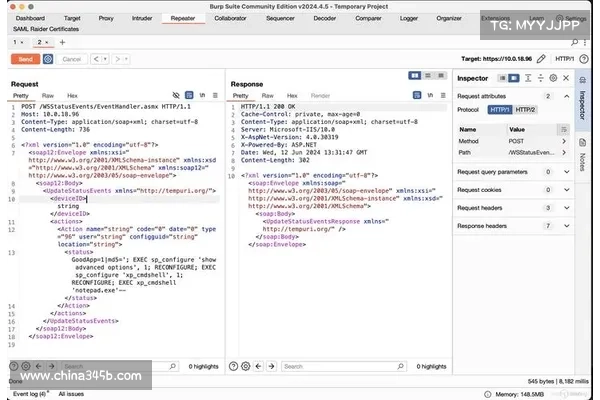Open All issues in status bar
Image resolution: width=600 pixels, height=400 pixels.
(x=71, y=394)
